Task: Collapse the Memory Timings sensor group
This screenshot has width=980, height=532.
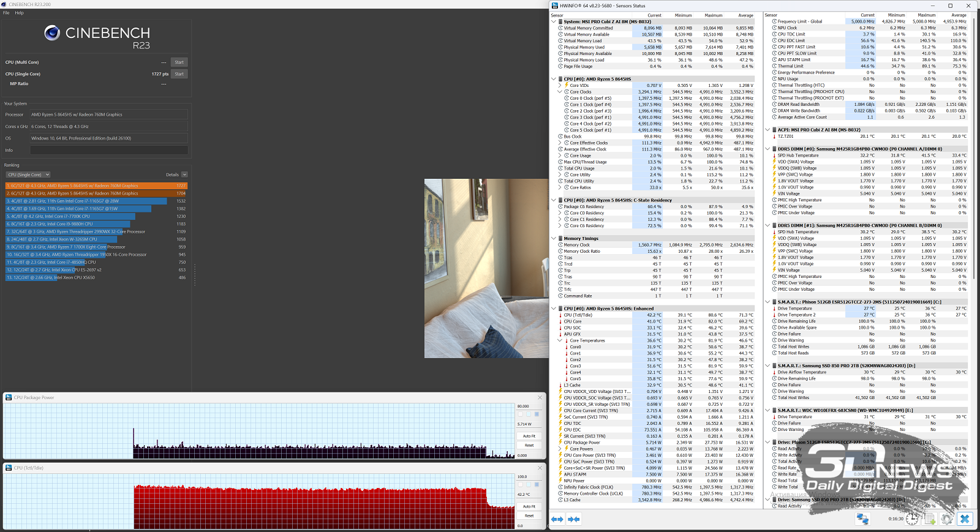Action: (554, 238)
